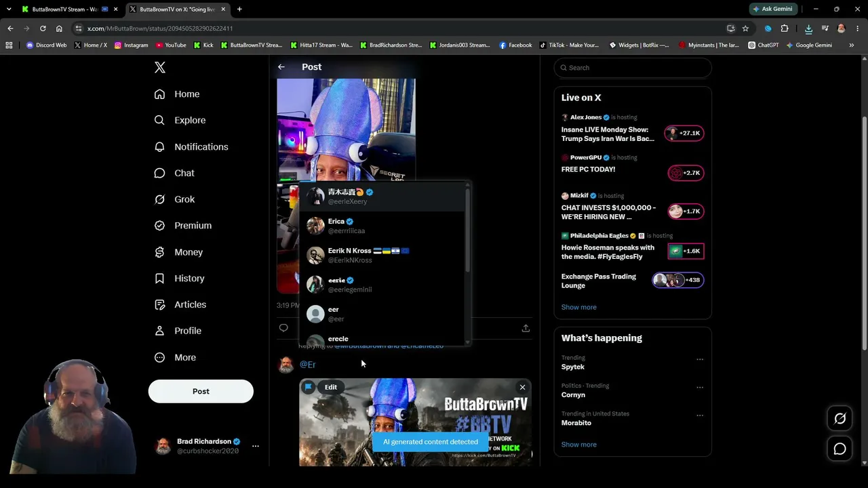Open Explore in the X sidebar
The image size is (868, 488).
[x=180, y=120]
